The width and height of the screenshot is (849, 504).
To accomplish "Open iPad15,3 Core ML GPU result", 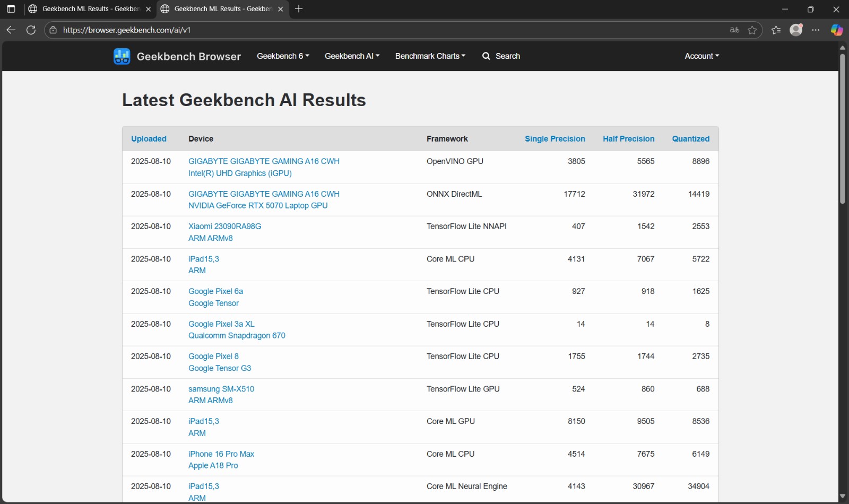I will point(204,421).
